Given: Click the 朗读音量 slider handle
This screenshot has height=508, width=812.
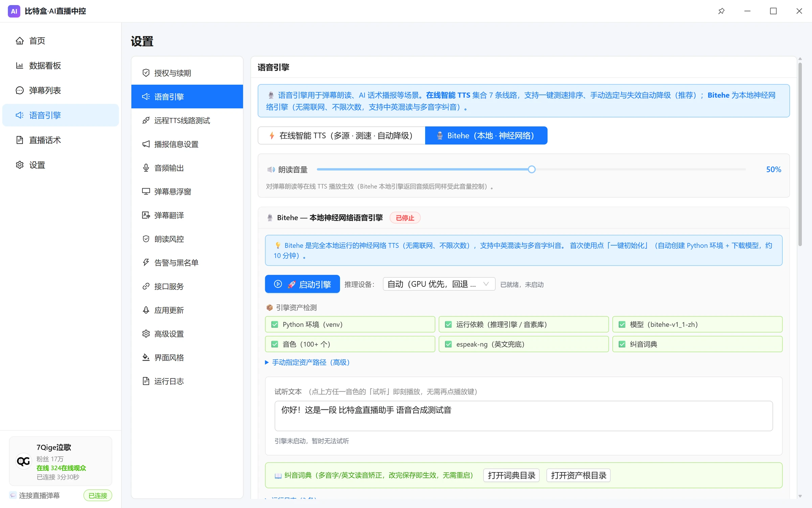Looking at the screenshot, I should point(532,169).
